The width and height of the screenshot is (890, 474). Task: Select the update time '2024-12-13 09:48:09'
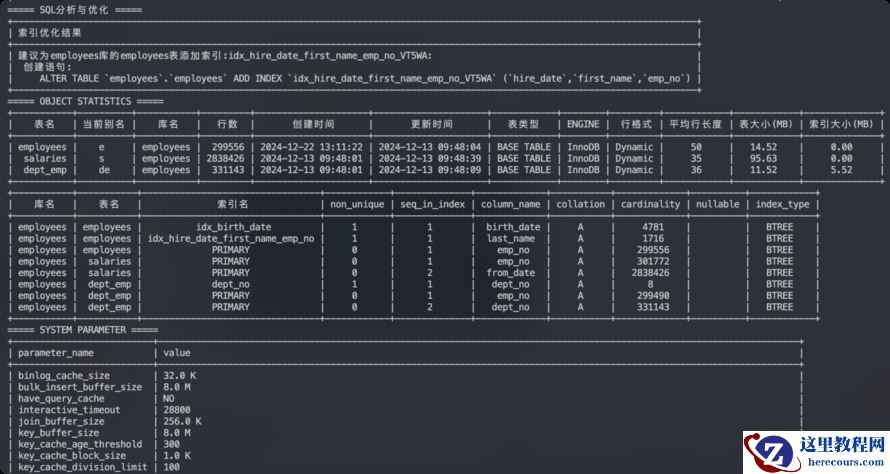(x=430, y=170)
